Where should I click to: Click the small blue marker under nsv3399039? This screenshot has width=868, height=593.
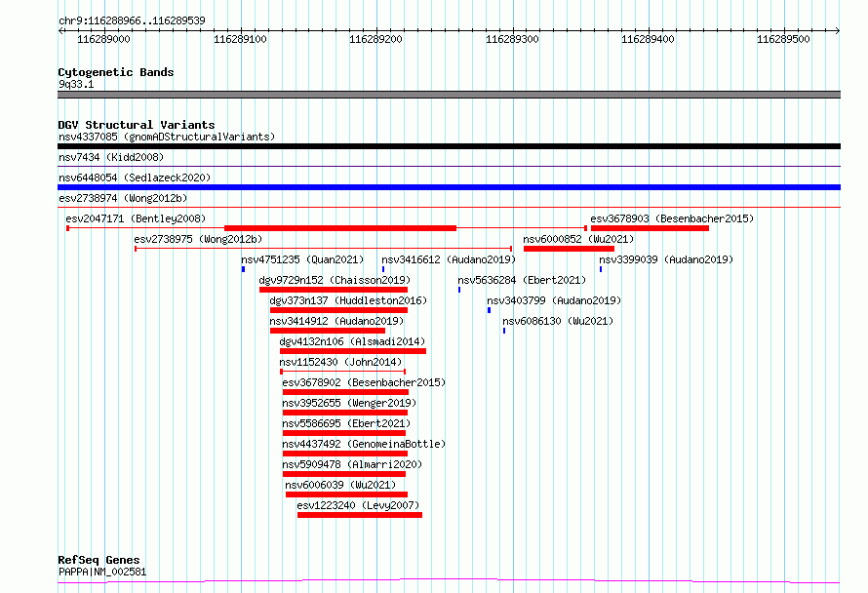(601, 269)
